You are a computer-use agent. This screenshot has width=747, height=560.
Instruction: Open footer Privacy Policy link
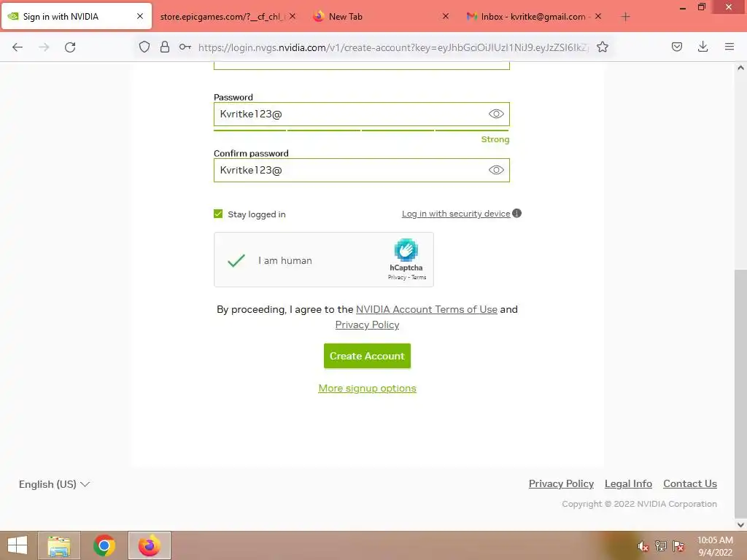(561, 484)
